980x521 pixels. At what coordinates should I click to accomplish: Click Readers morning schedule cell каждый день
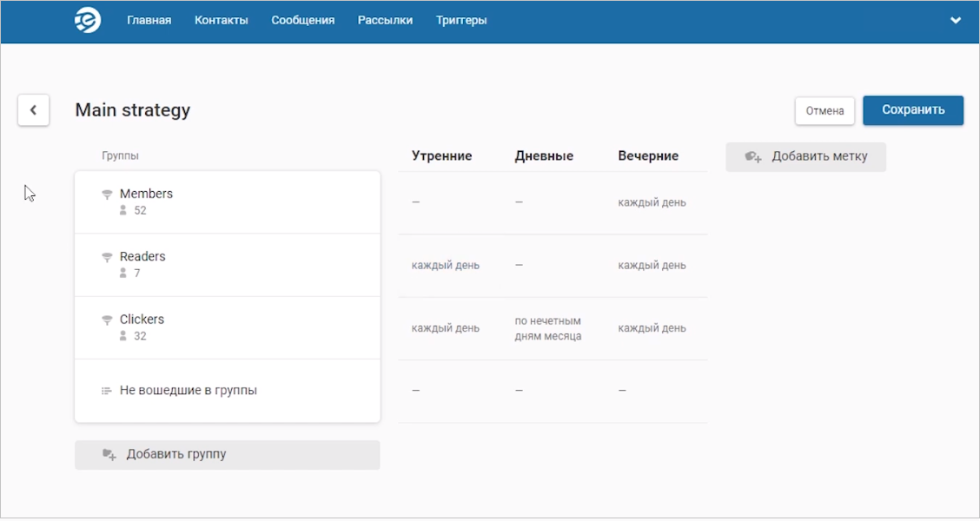(x=445, y=266)
